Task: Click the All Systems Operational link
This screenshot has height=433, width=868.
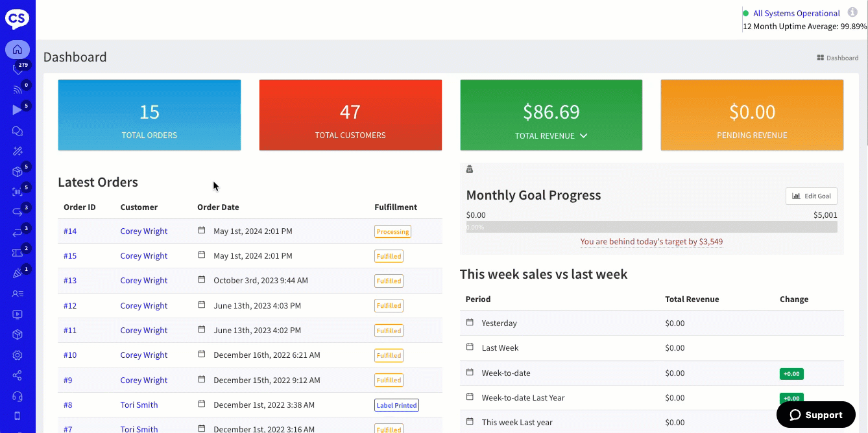Action: [796, 14]
